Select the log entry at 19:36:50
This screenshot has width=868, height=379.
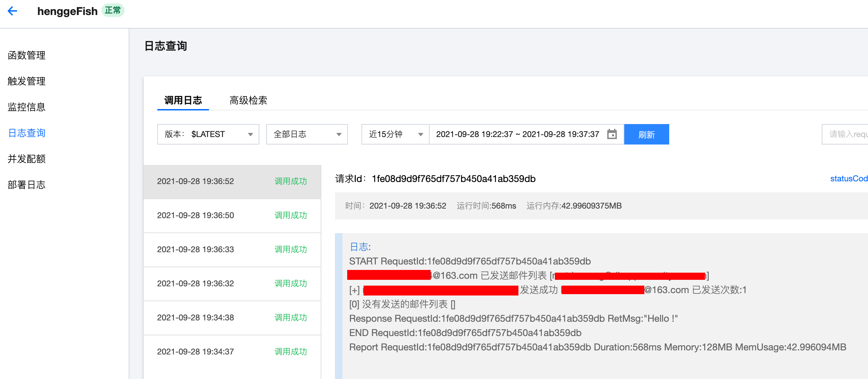(232, 215)
